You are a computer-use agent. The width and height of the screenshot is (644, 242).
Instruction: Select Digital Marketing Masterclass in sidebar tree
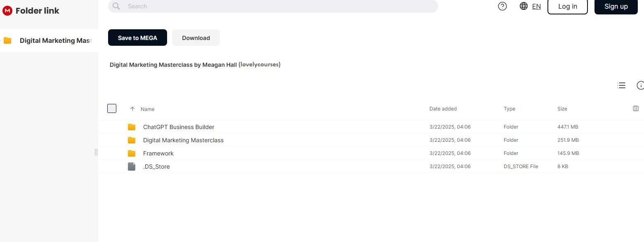pyautogui.click(x=55, y=40)
